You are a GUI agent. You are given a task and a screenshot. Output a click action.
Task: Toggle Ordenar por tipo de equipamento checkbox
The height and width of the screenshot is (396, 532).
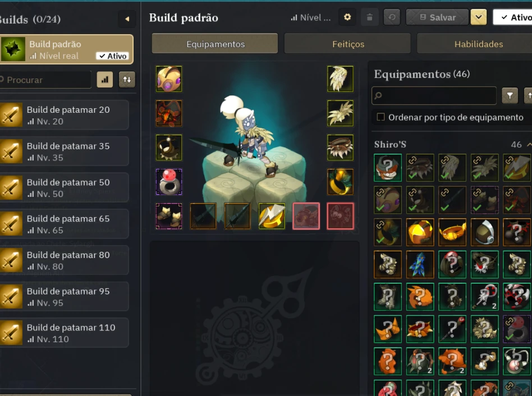380,117
